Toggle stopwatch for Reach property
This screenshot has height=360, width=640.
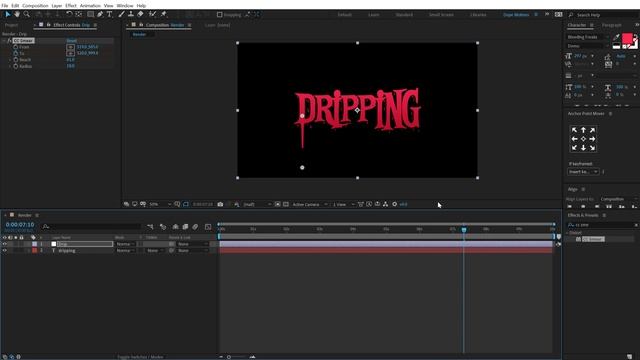(x=16, y=60)
